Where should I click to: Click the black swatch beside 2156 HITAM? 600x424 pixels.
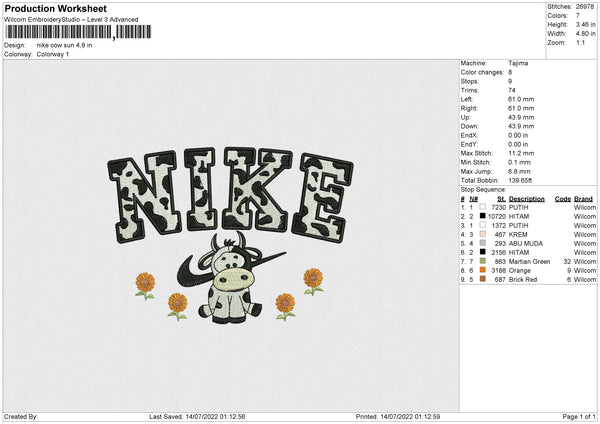click(483, 252)
